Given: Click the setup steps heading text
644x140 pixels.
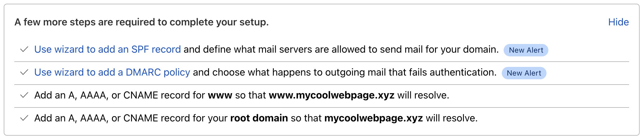Looking at the screenshot, I should [142, 22].
